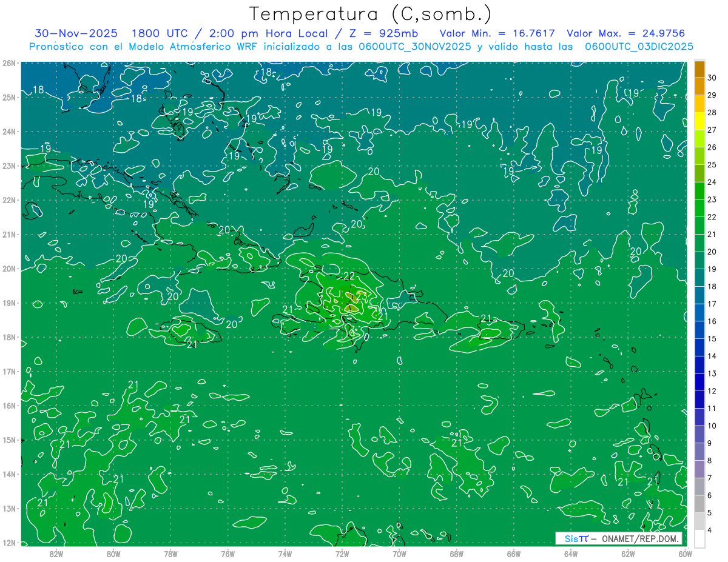Click the 78W longitude label
Viewport: 728px width, 562px height.
coord(170,553)
